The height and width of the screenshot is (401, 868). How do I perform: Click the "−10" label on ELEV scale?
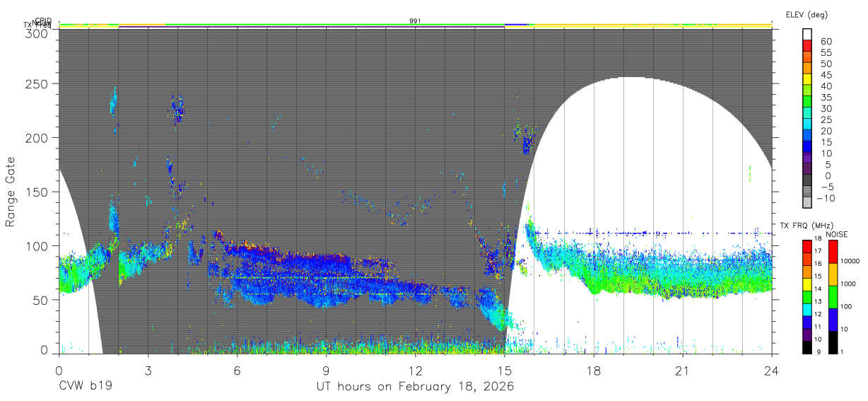825,198
